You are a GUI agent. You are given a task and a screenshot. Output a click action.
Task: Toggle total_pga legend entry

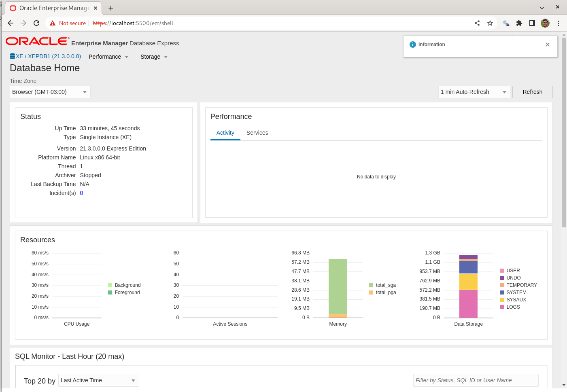click(382, 292)
